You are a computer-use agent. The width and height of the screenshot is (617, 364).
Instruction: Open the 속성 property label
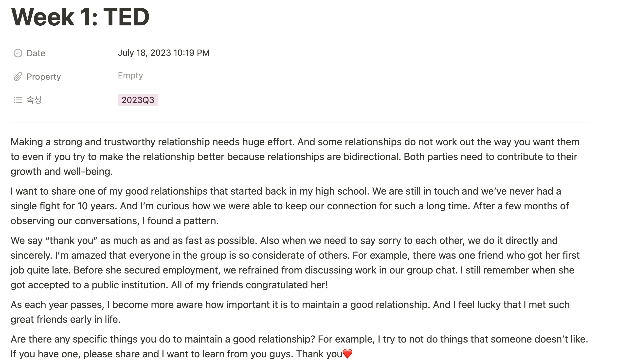pyautogui.click(x=34, y=100)
